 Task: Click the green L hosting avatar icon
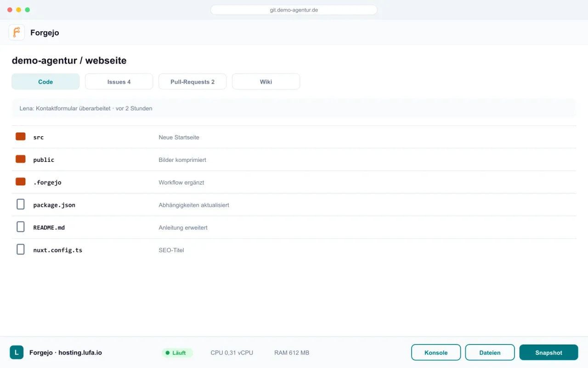[17, 352]
